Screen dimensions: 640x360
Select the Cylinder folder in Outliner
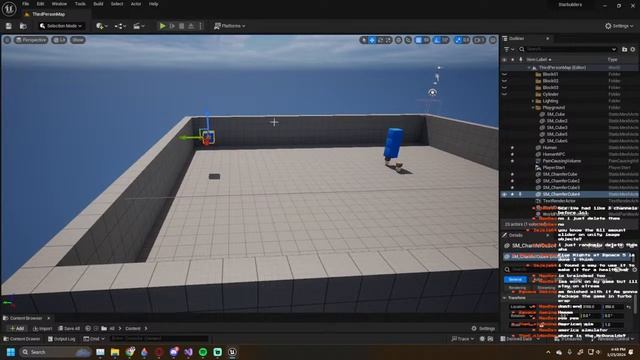(x=551, y=94)
